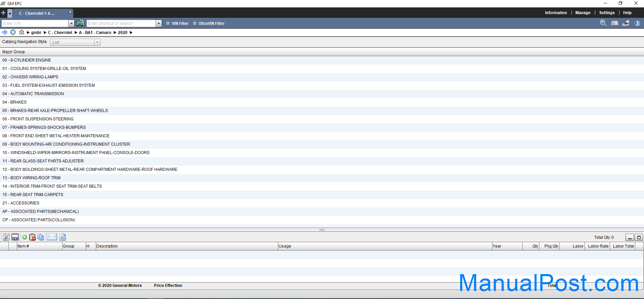
Task: Select AP - ASSOCIATED PARTS(MECHANICAL)
Action: point(322,212)
